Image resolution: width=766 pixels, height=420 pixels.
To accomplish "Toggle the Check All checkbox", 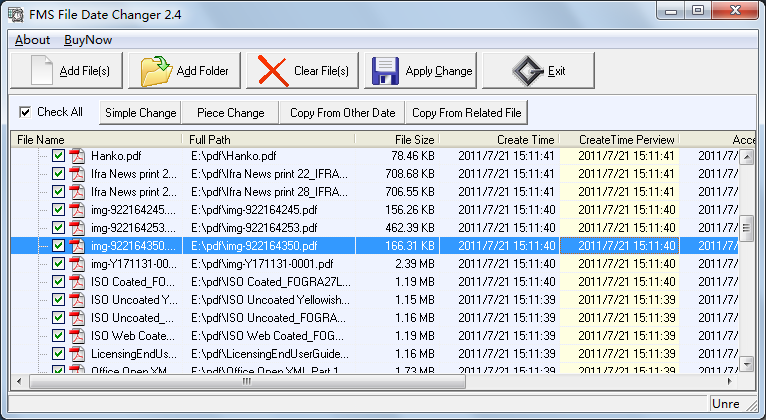I will pyautogui.click(x=26, y=112).
